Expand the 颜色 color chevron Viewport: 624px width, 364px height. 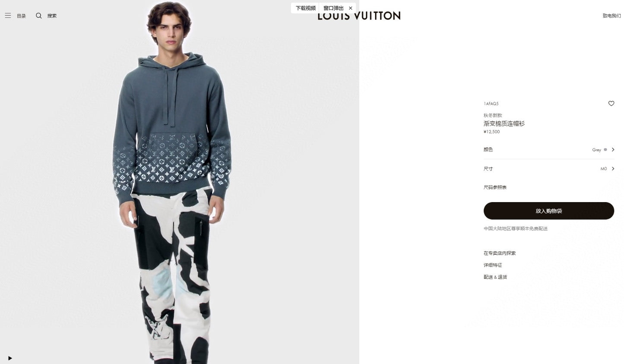[x=613, y=150]
